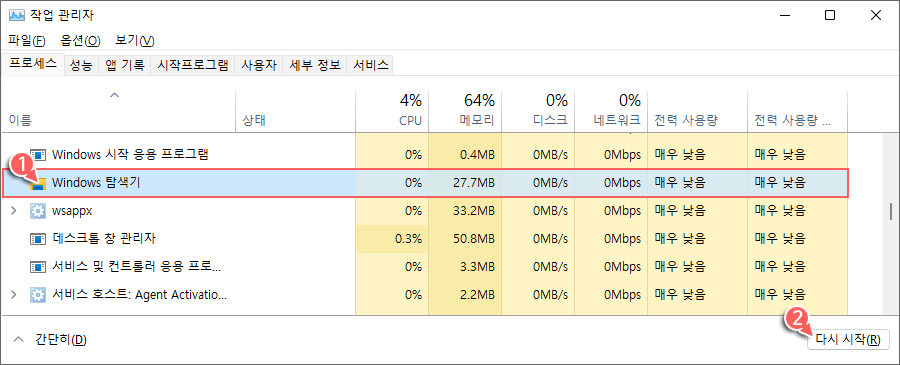Click the sort arrow above 이름 column
Viewport: 900px width, 365px height.
coord(115,95)
